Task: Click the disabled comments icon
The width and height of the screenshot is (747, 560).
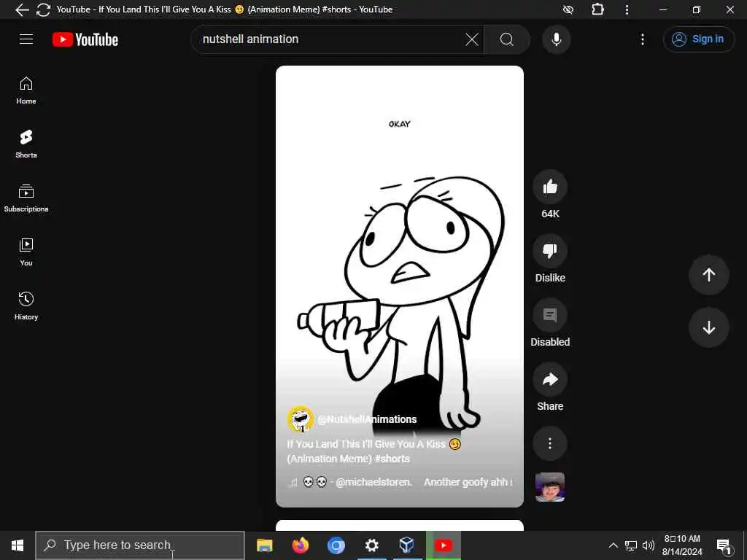Action: coord(550,315)
